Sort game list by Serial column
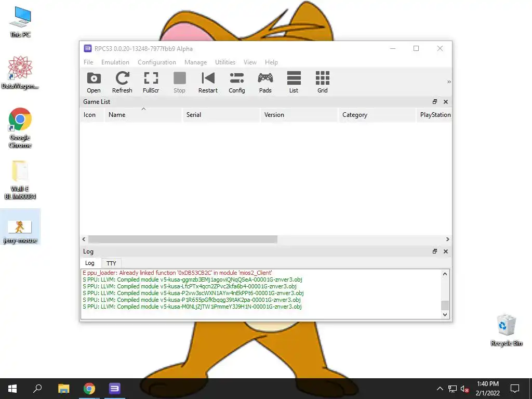 point(221,115)
